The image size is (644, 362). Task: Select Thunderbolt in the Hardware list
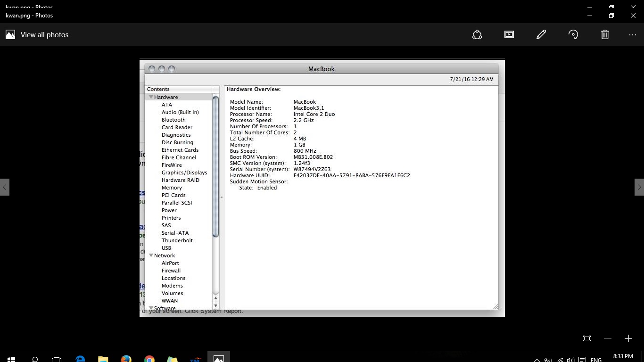point(177,240)
